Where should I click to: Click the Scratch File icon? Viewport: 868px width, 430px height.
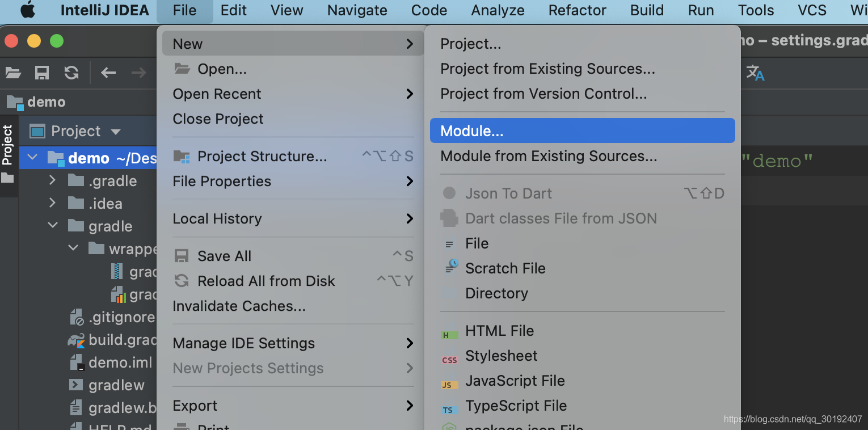[x=451, y=267]
